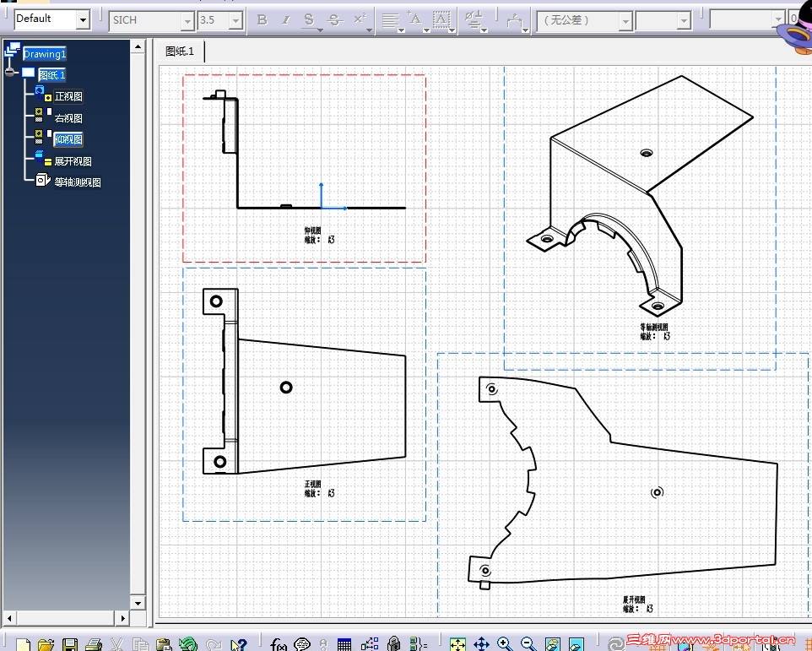
Task: Expand the text frame options arrow
Action: coord(452,30)
